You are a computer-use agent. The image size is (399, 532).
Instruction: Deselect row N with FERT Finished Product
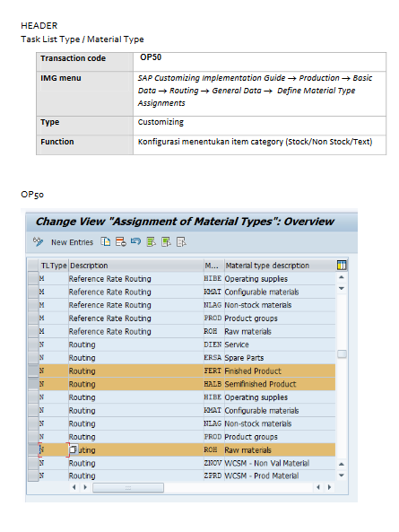33,371
